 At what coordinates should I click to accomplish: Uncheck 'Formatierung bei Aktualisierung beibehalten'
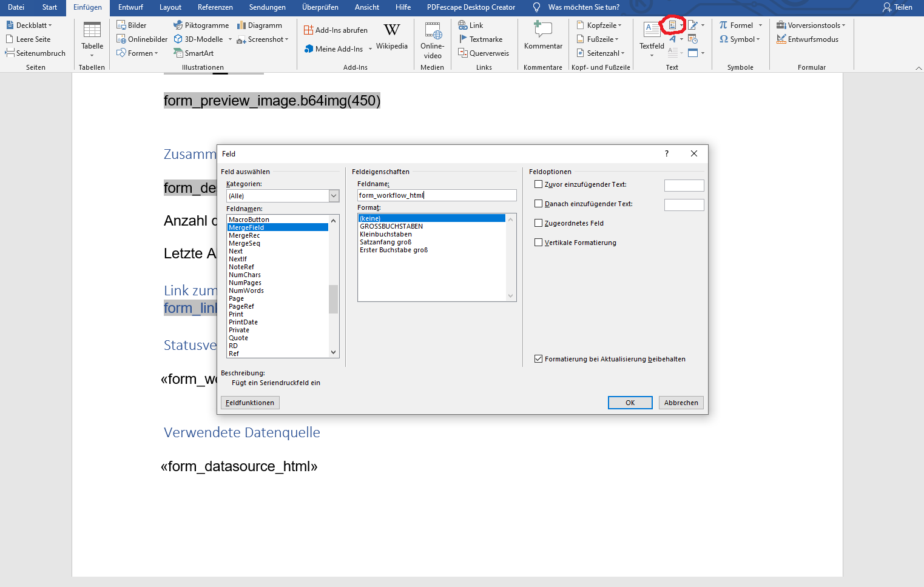pos(538,359)
